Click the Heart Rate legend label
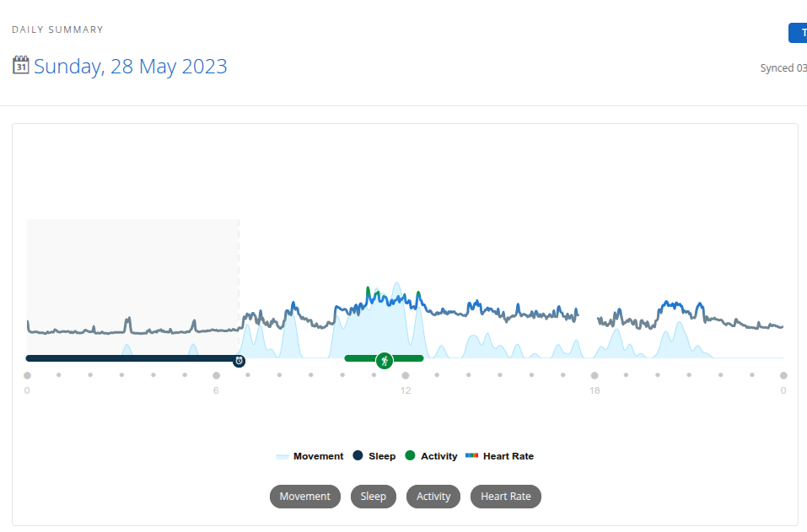 [x=508, y=456]
